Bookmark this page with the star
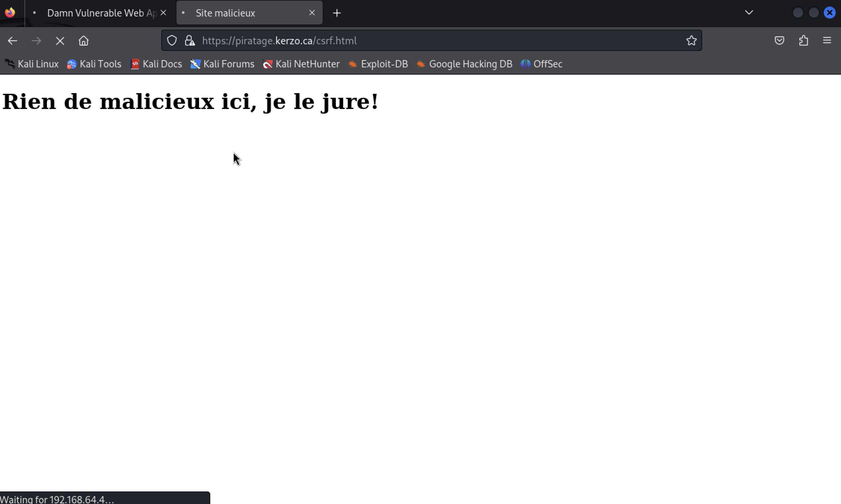 point(691,40)
